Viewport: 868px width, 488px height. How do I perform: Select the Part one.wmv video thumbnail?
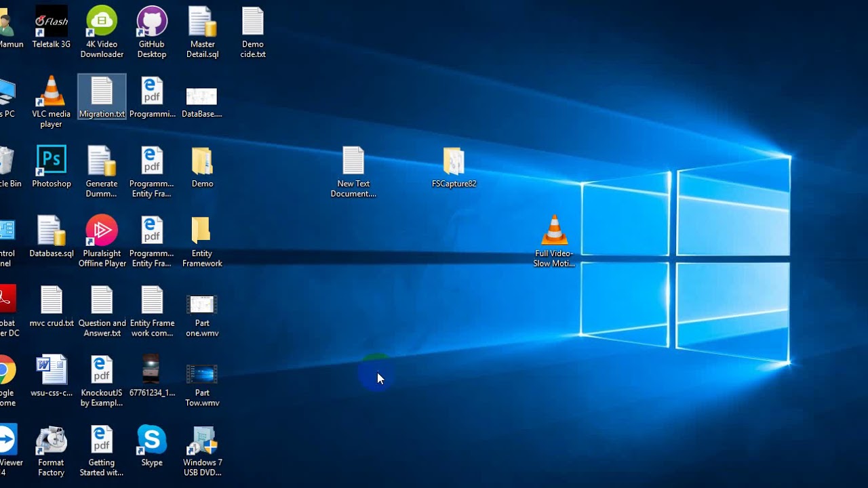(x=202, y=311)
